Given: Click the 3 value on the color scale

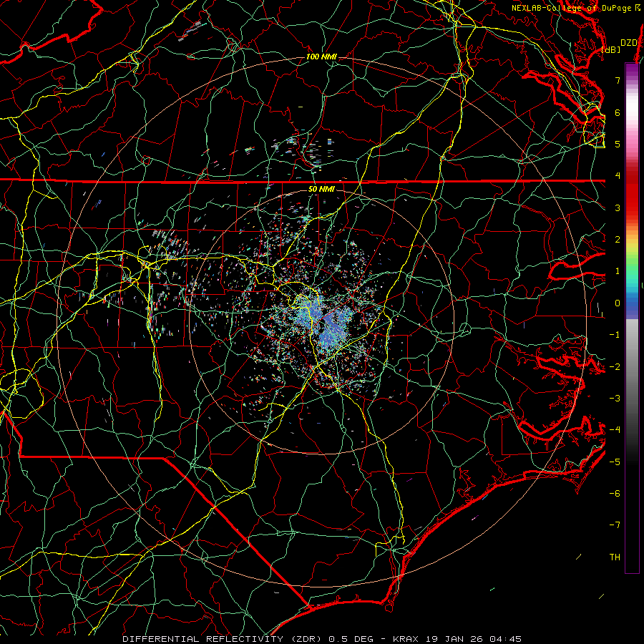Looking at the screenshot, I should 618,208.
